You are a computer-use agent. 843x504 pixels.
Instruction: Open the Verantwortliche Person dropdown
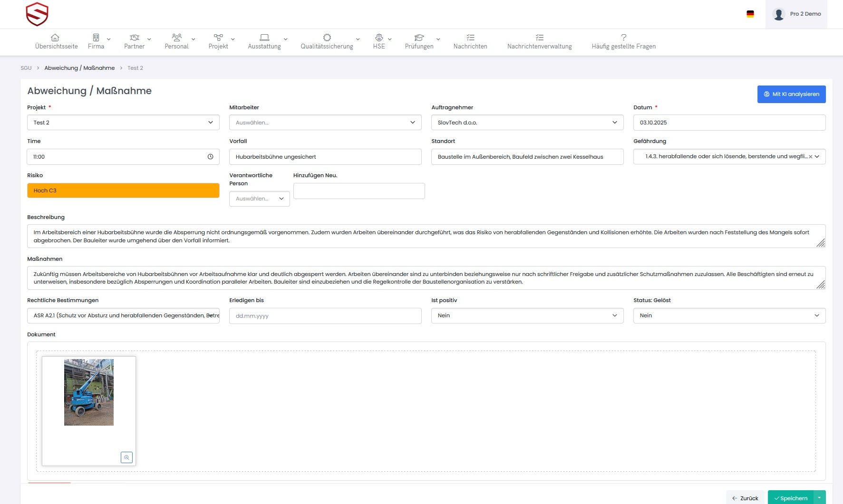pyautogui.click(x=259, y=199)
